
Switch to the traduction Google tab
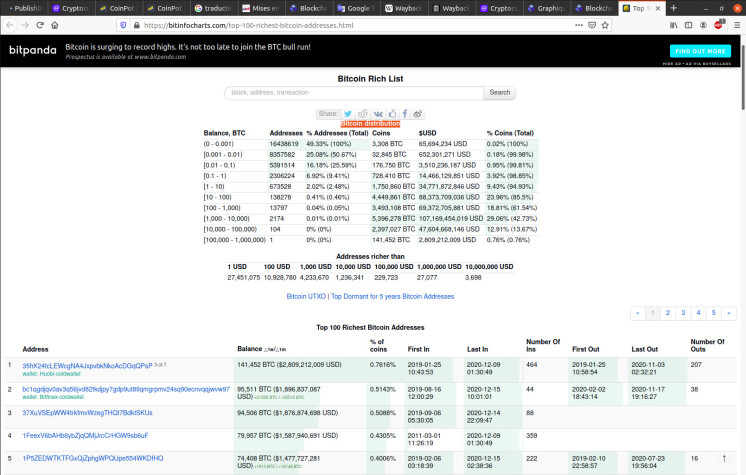[214, 8]
